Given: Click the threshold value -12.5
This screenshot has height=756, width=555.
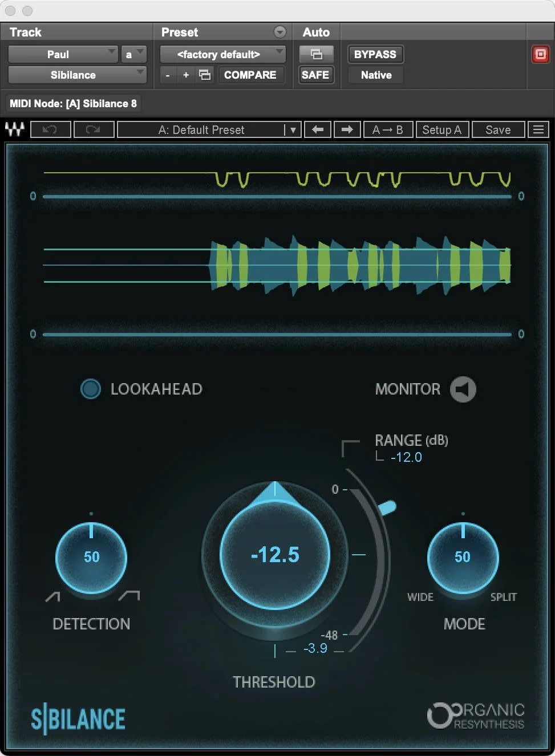Looking at the screenshot, I should pos(275,555).
